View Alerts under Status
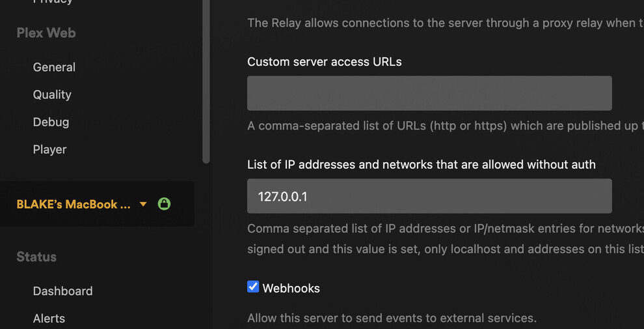644x329 pixels. point(49,319)
